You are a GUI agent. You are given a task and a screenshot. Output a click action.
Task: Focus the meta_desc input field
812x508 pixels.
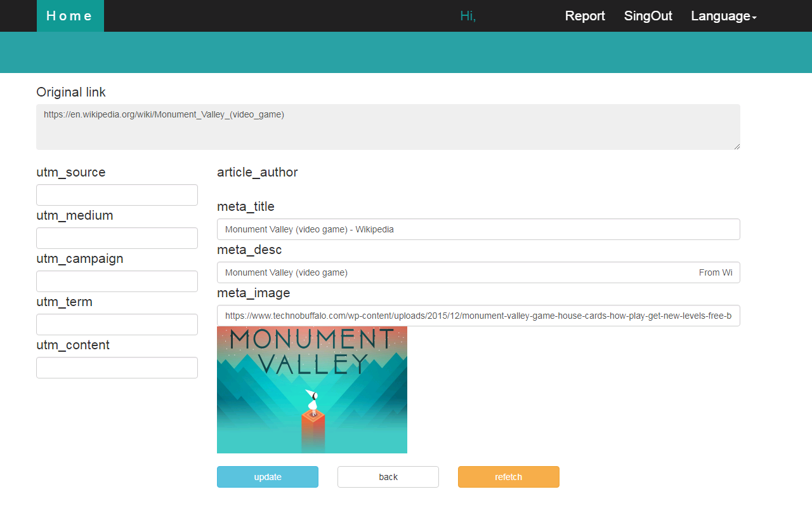click(478, 272)
